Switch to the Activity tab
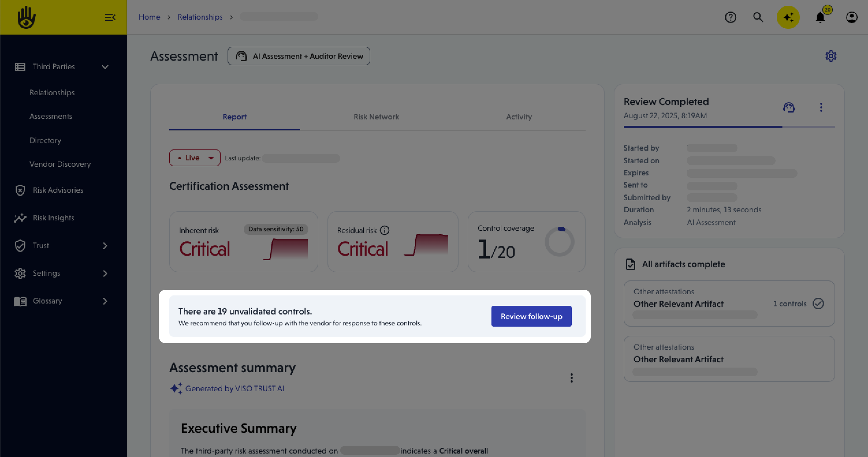This screenshot has width=868, height=457. pyautogui.click(x=519, y=117)
